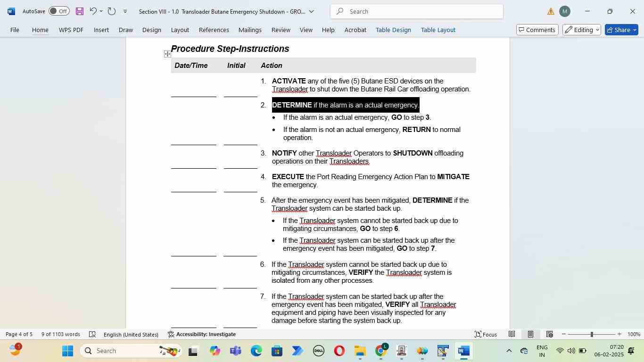This screenshot has width=644, height=362.
Task: Open the Editing mode dropdown
Action: [582, 30]
